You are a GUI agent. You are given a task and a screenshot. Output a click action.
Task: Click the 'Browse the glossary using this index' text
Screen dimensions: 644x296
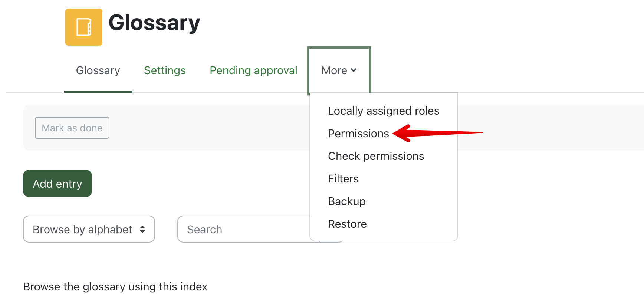pos(115,287)
